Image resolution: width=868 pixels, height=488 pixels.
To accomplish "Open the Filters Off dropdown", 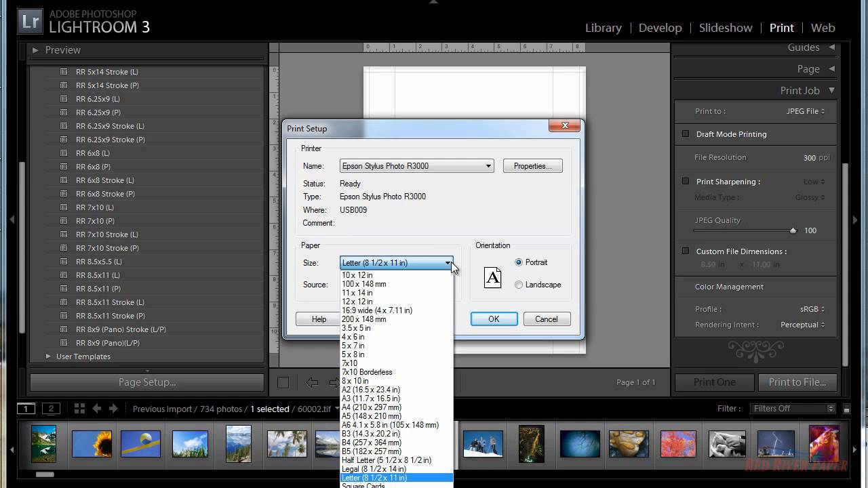I will (793, 409).
